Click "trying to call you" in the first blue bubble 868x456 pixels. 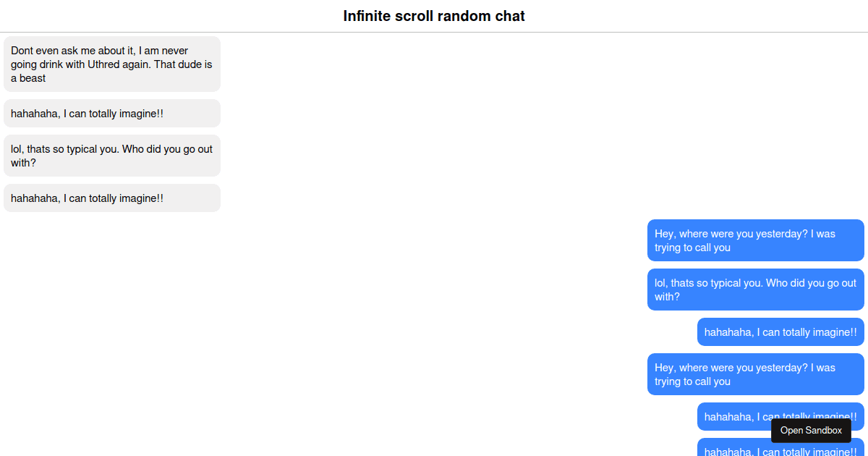[x=692, y=248]
